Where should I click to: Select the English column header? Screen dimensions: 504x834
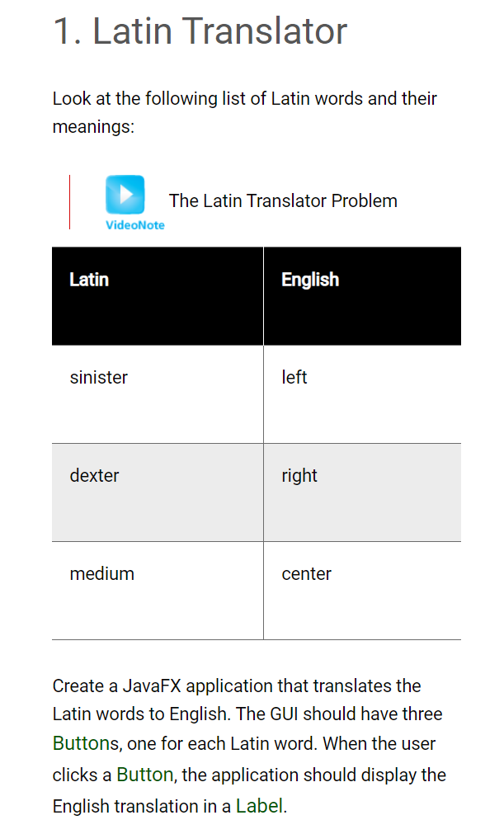tap(363, 295)
